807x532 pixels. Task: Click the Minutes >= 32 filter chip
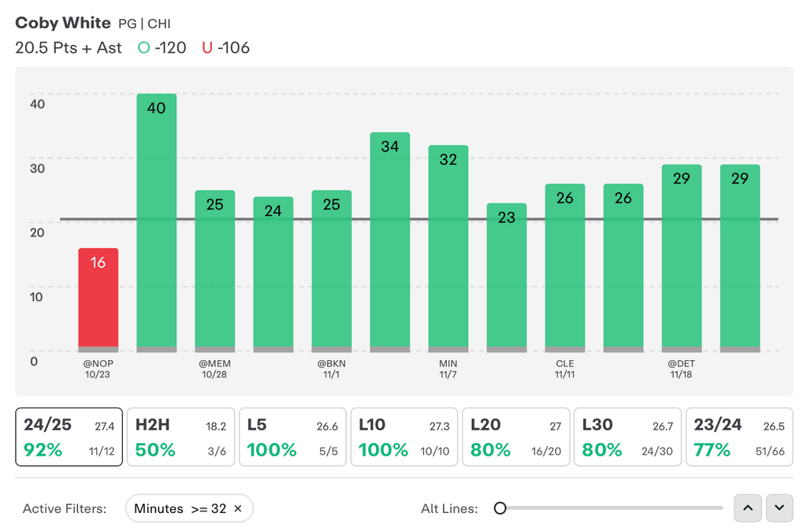(x=189, y=508)
